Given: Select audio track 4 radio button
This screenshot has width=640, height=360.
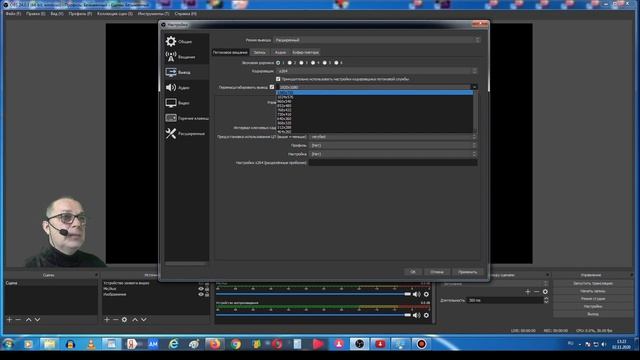Looking at the screenshot, I should (313, 63).
